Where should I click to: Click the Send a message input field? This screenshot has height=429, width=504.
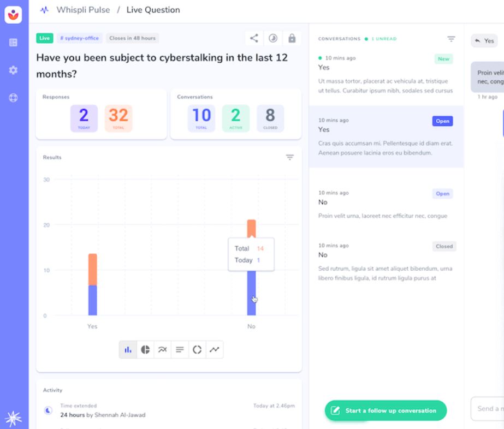tap(487, 409)
